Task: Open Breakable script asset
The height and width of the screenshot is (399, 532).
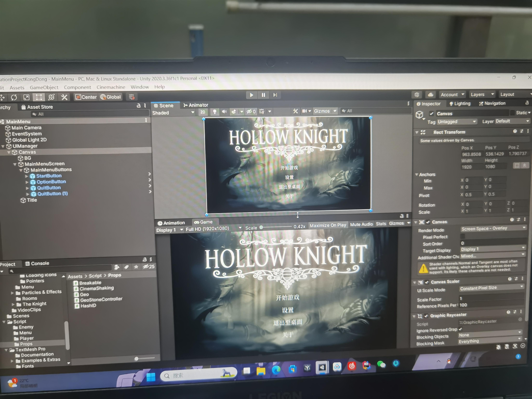Action: (88, 283)
